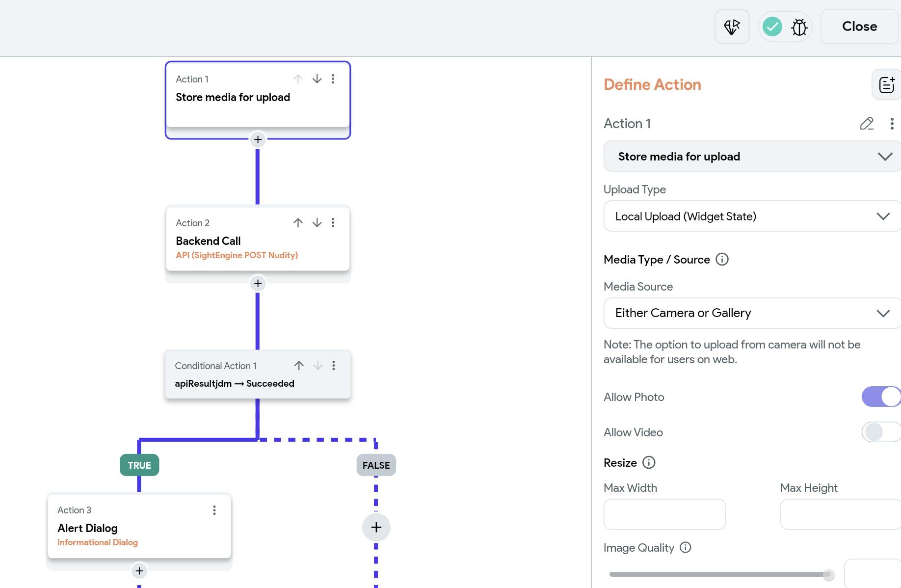Image resolution: width=901 pixels, height=588 pixels.
Task: Click the pencil icon to rename Action 1
Action: (x=867, y=124)
